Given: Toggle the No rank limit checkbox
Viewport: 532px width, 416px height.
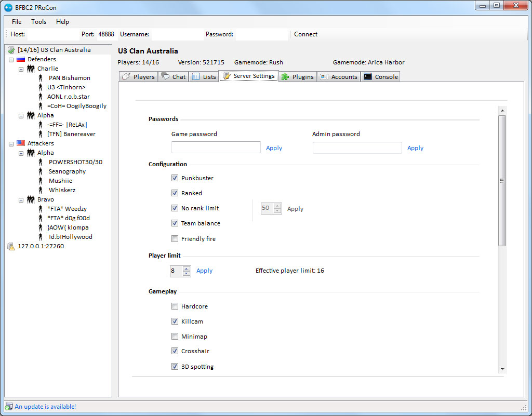Looking at the screenshot, I should coord(175,208).
